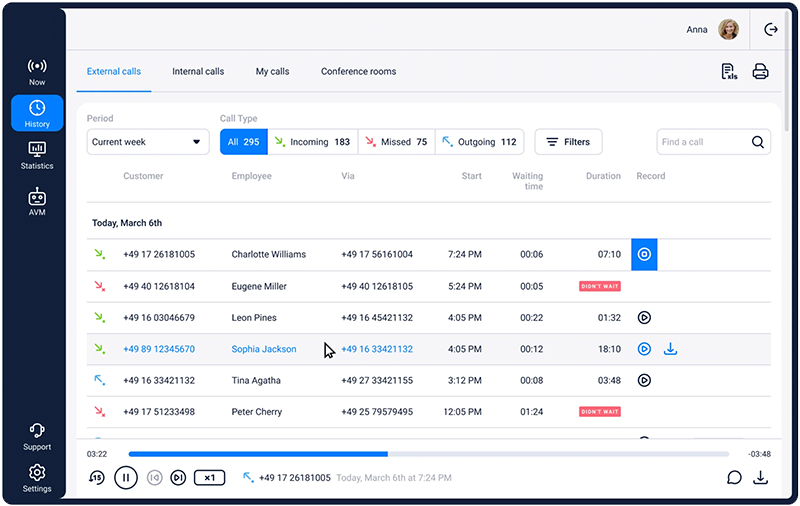Toggle the Outgoing calls filter
The height and width of the screenshot is (506, 800).
click(480, 142)
